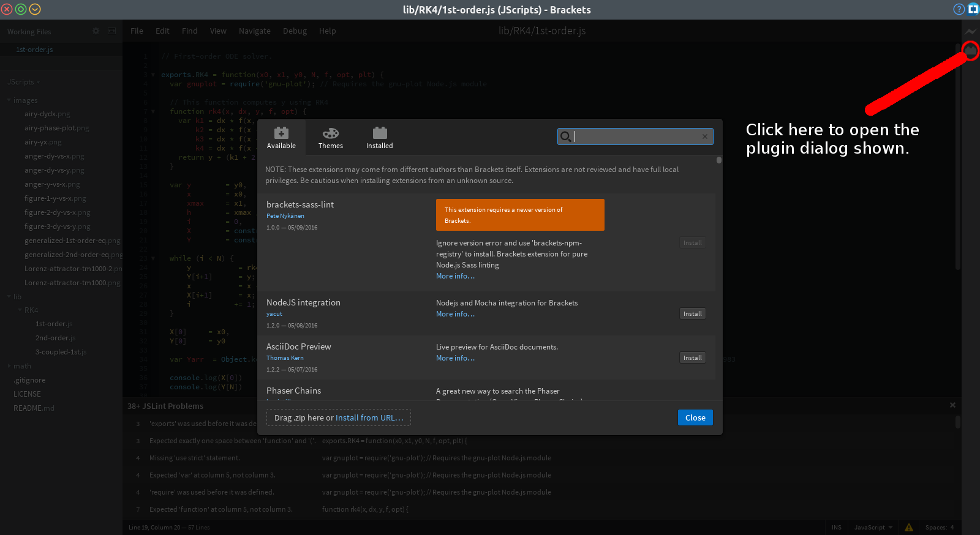Click the orange newer-version warning box

tap(520, 215)
